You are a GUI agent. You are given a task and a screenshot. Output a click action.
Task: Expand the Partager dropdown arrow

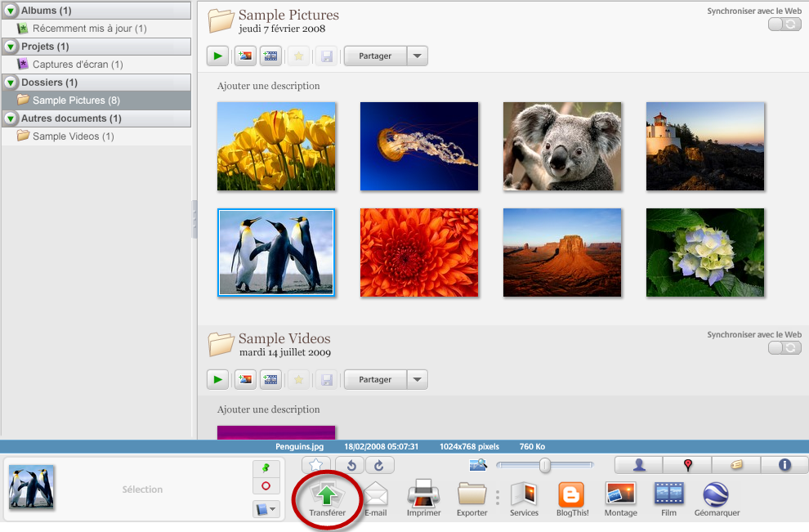coord(417,56)
